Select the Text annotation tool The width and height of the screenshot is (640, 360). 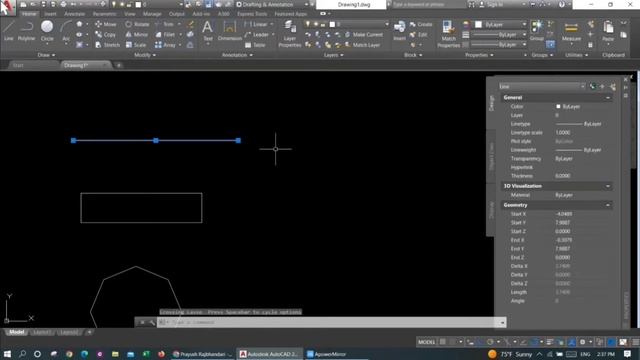[x=207, y=31]
